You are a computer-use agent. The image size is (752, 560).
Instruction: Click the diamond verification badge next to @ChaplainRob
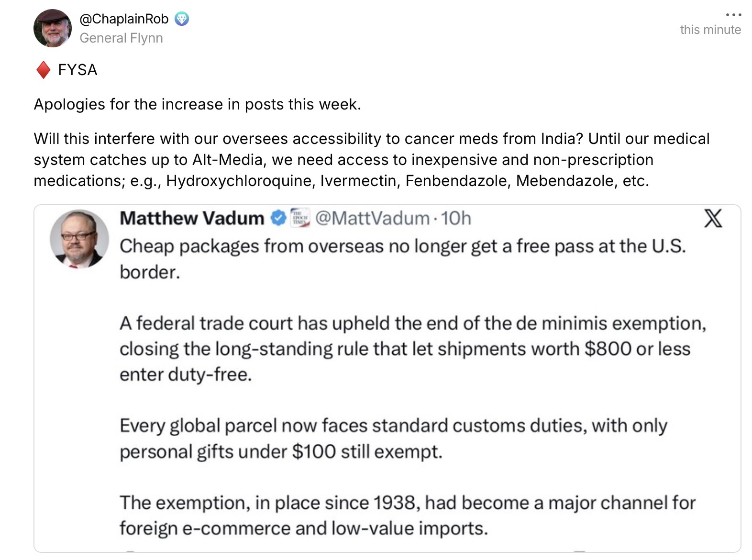[182, 19]
